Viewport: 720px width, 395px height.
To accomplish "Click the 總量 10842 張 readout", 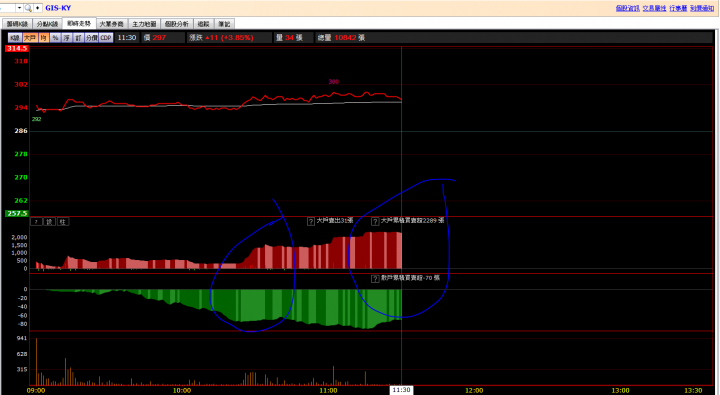I will (x=342, y=38).
